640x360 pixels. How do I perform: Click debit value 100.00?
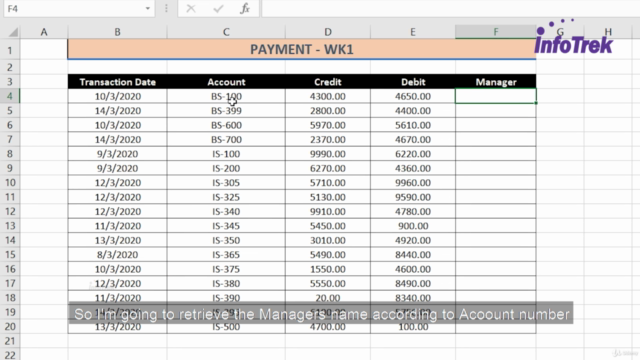(413, 327)
